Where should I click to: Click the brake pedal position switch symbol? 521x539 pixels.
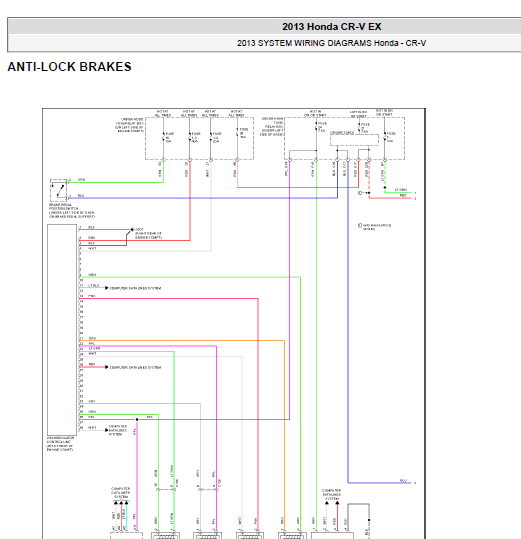click(59, 190)
